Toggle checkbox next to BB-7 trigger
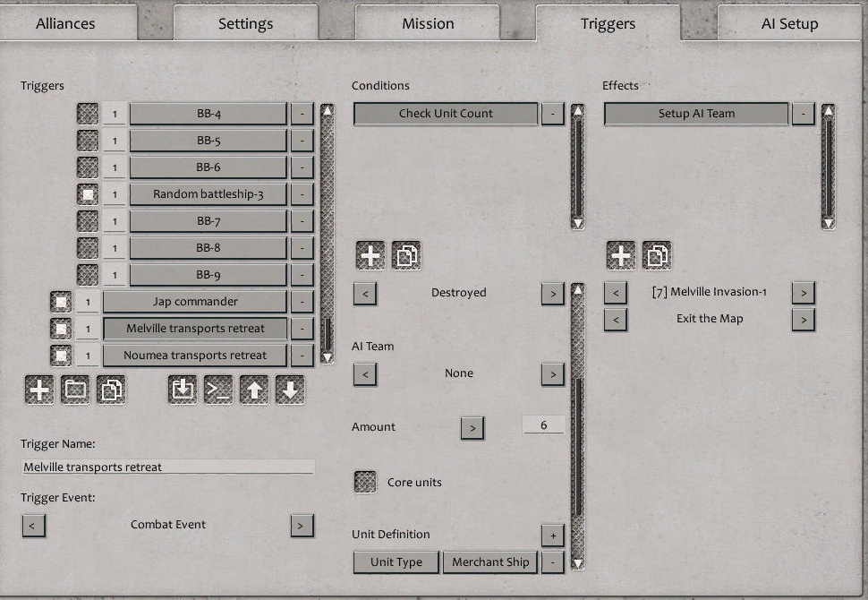 pos(88,221)
